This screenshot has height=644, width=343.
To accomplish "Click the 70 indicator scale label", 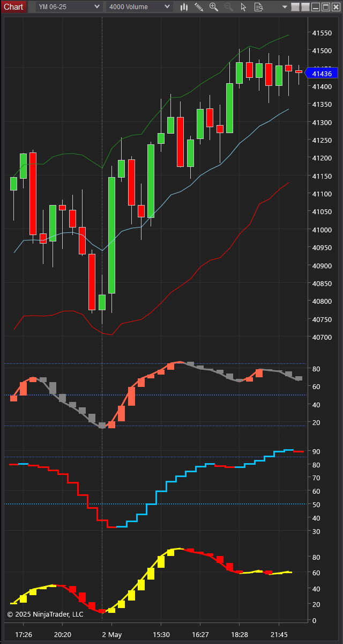I will (x=316, y=478).
